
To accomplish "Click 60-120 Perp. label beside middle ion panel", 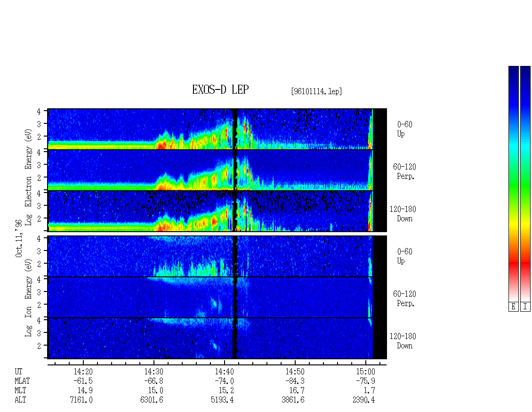I will tap(404, 299).
